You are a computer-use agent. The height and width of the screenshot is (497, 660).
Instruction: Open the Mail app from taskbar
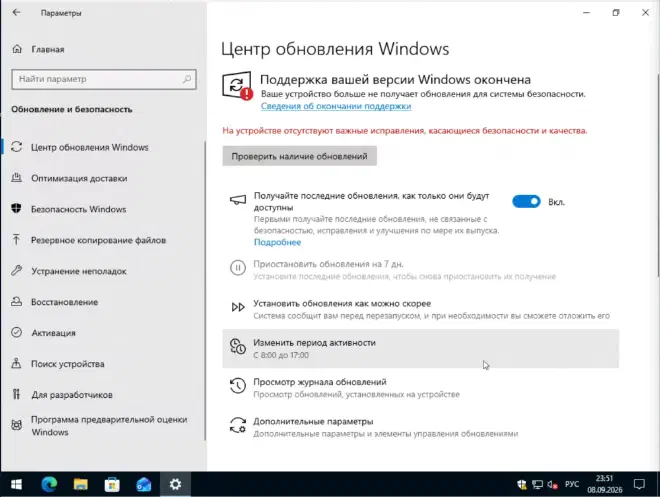(144, 484)
